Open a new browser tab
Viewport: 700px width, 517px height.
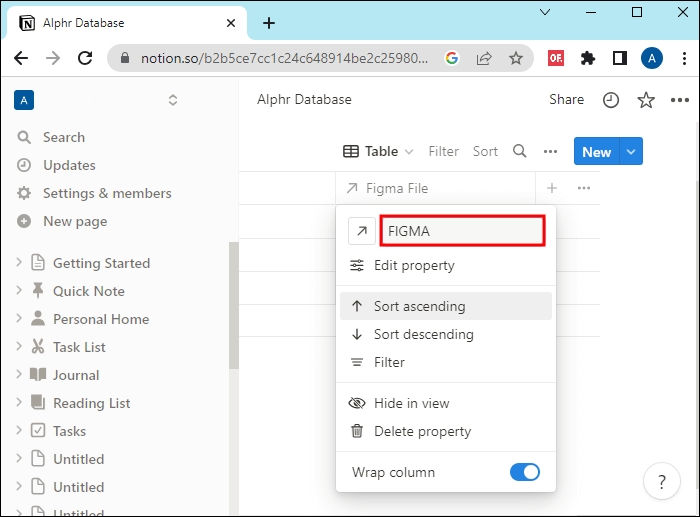[269, 23]
